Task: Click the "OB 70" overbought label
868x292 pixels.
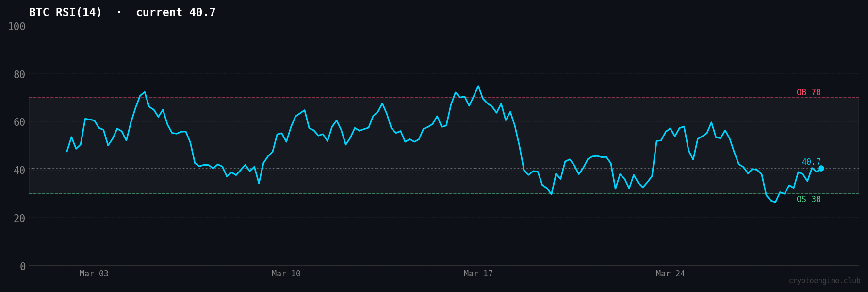Action: 808,92
